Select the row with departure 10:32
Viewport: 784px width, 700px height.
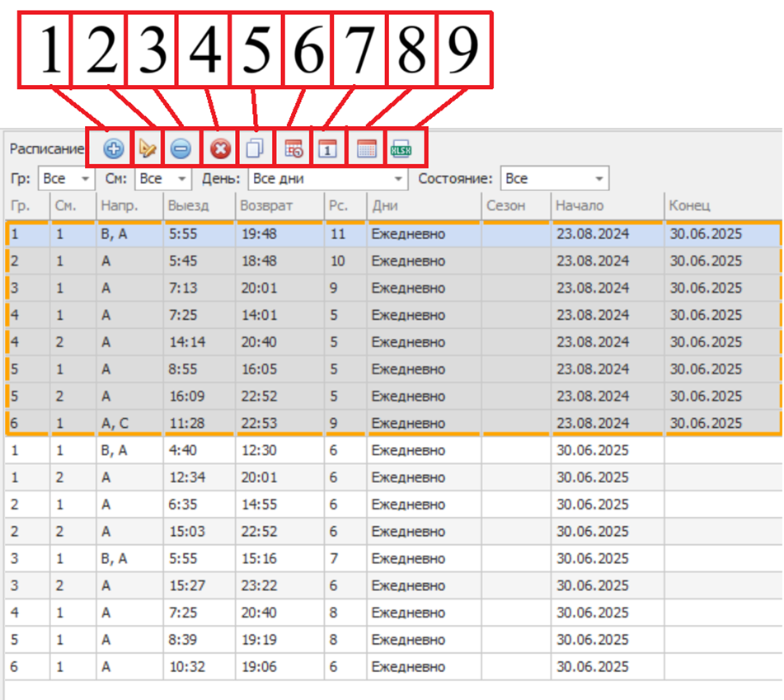click(330, 667)
